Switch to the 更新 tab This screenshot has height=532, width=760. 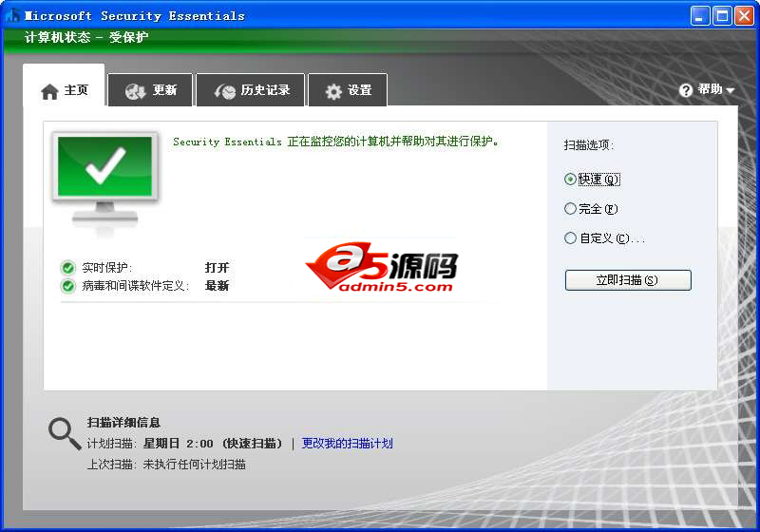tap(150, 89)
